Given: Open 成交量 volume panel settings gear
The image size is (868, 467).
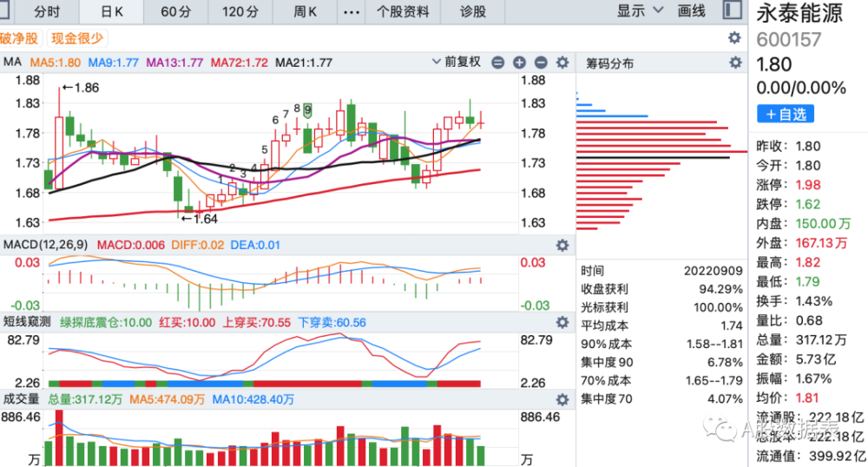Looking at the screenshot, I should tap(562, 399).
